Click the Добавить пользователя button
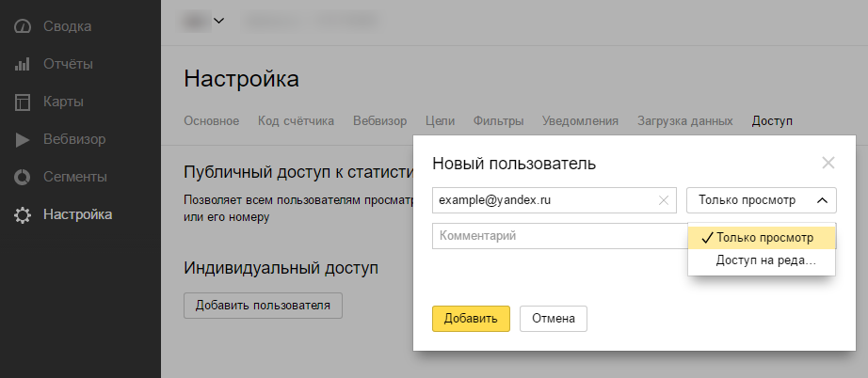Image resolution: width=868 pixels, height=378 pixels. pos(263,305)
